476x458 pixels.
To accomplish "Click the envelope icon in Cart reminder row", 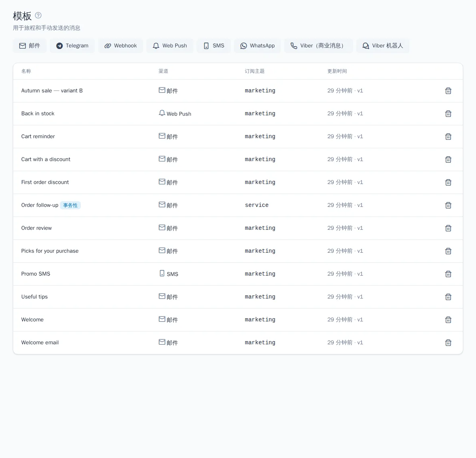I will tap(162, 136).
